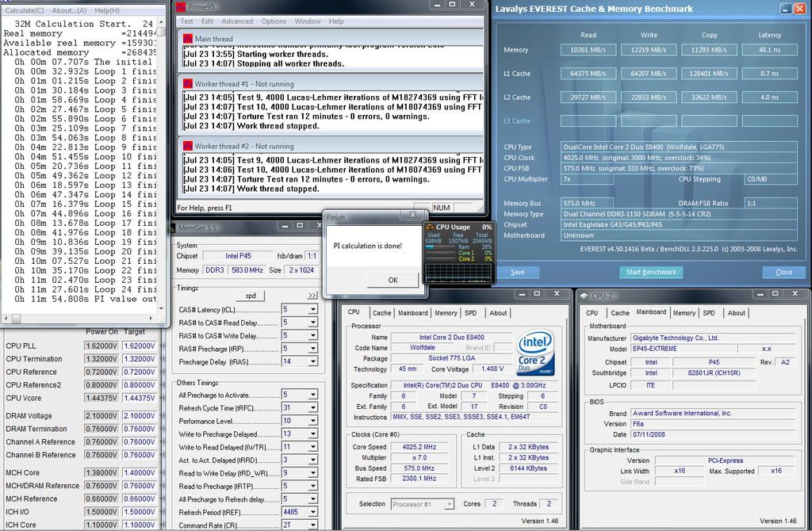
Task: Open the Help menu in Prime95
Action: [336, 21]
